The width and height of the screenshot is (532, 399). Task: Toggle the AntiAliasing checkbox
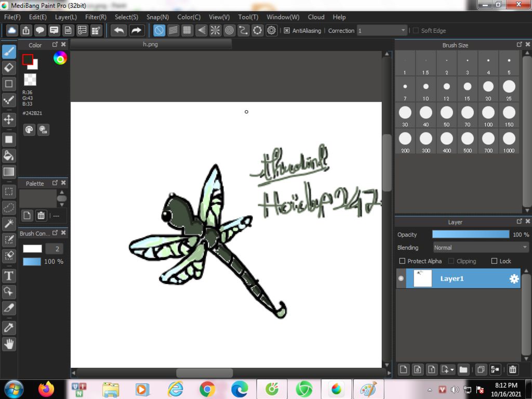[x=287, y=31]
